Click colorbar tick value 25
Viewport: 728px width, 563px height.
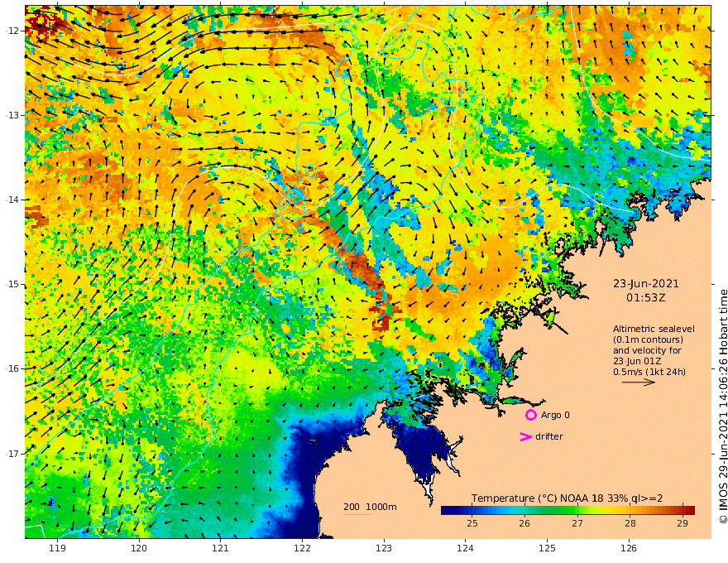tap(472, 523)
